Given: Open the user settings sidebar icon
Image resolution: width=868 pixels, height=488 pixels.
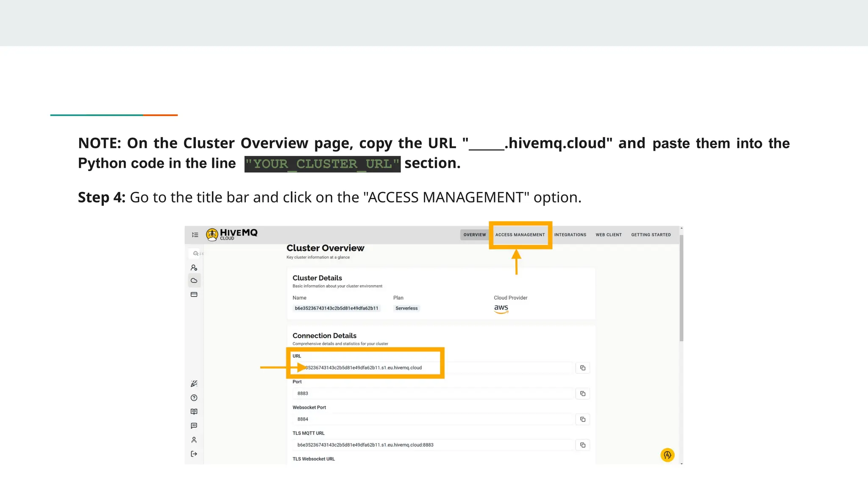Looking at the screenshot, I should (x=194, y=268).
